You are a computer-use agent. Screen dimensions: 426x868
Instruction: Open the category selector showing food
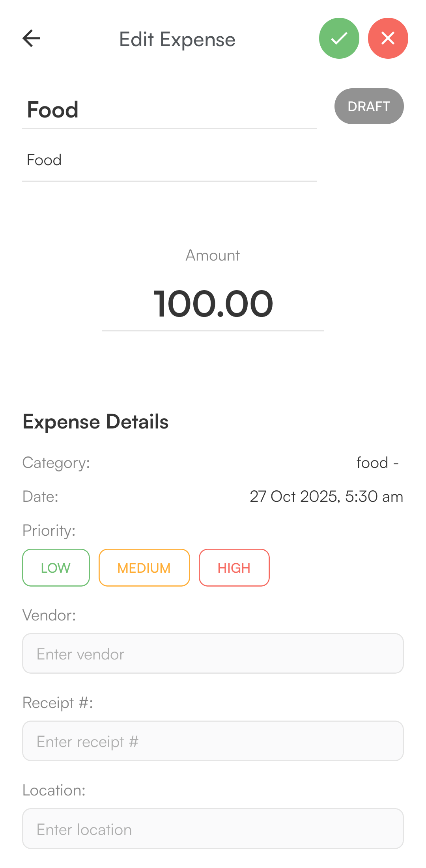coord(377,463)
